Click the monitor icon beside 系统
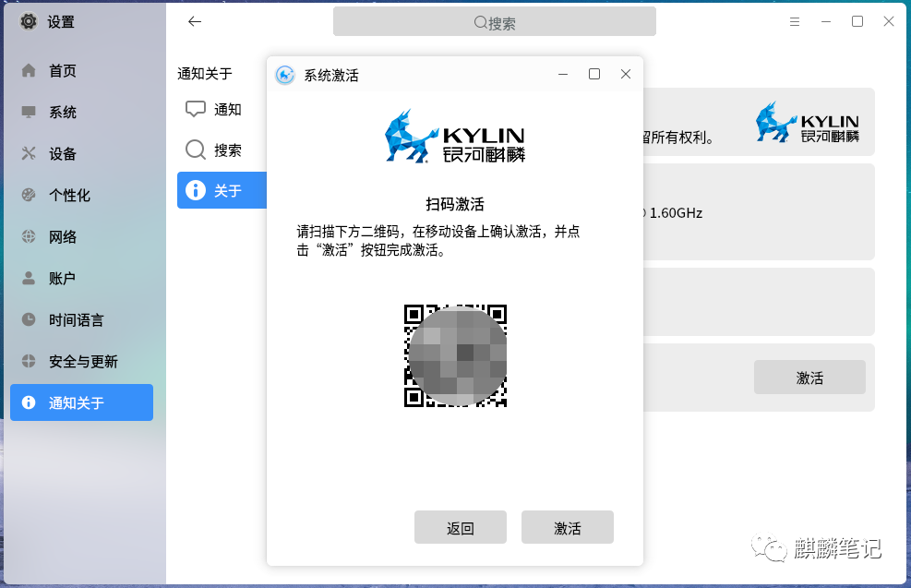The image size is (911, 588). [29, 112]
